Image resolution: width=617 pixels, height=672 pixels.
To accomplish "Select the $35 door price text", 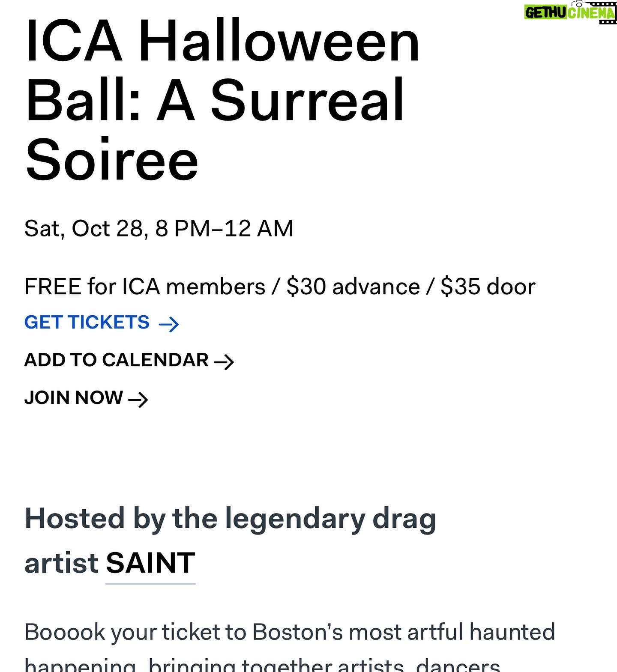I will pyautogui.click(x=488, y=287).
